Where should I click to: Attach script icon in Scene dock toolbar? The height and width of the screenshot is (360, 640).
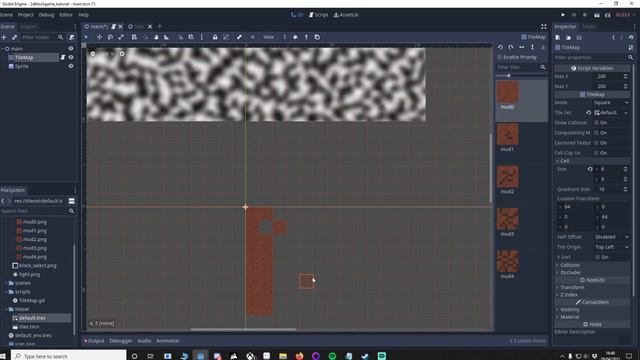point(72,37)
